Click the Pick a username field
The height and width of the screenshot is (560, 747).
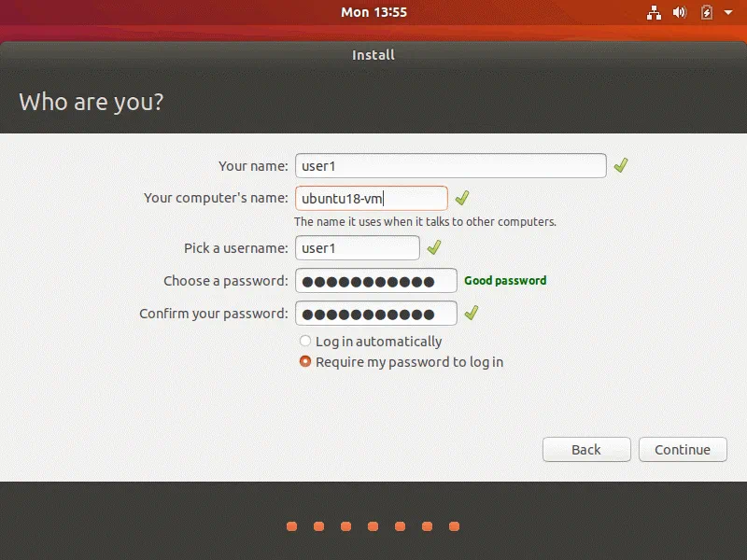(x=358, y=247)
